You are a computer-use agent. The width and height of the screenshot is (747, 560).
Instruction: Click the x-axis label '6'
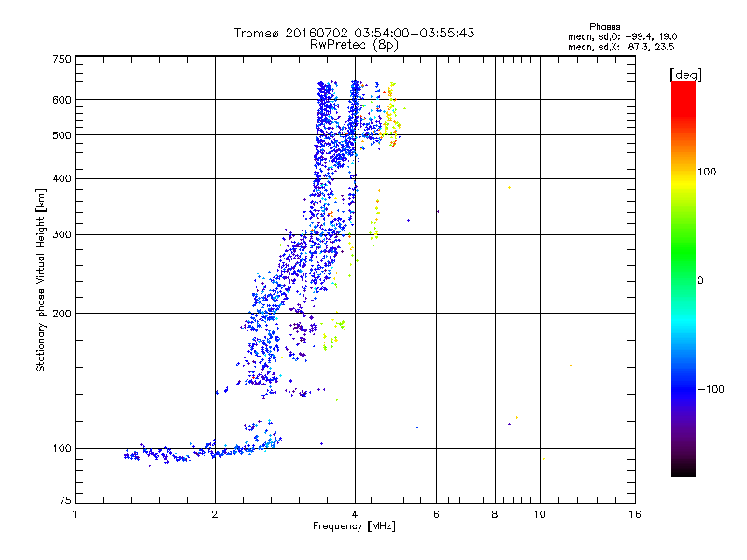click(436, 514)
